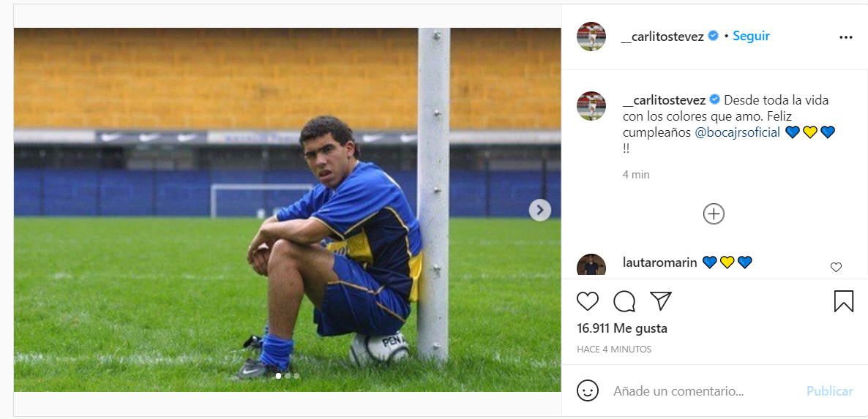
Task: Click the comment input field
Action: [x=703, y=391]
